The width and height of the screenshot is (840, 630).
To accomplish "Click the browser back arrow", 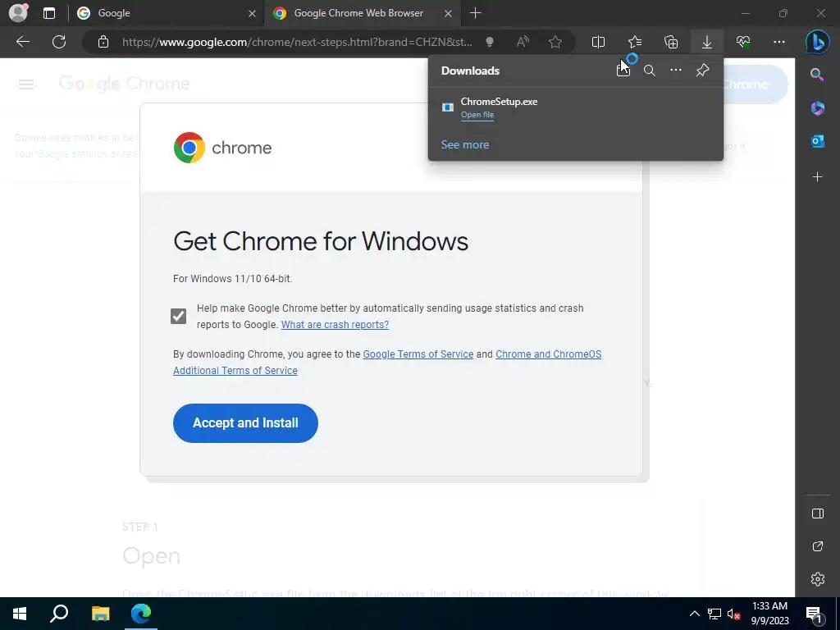I will [x=22, y=42].
